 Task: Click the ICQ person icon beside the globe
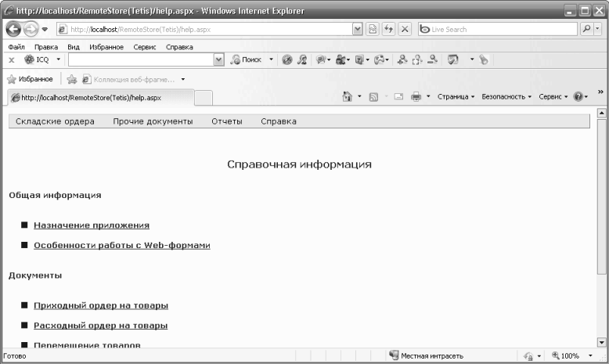pyautogui.click(x=302, y=59)
